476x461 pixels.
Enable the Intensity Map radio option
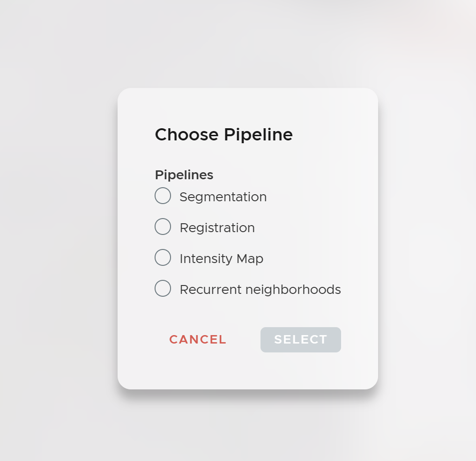163,257
